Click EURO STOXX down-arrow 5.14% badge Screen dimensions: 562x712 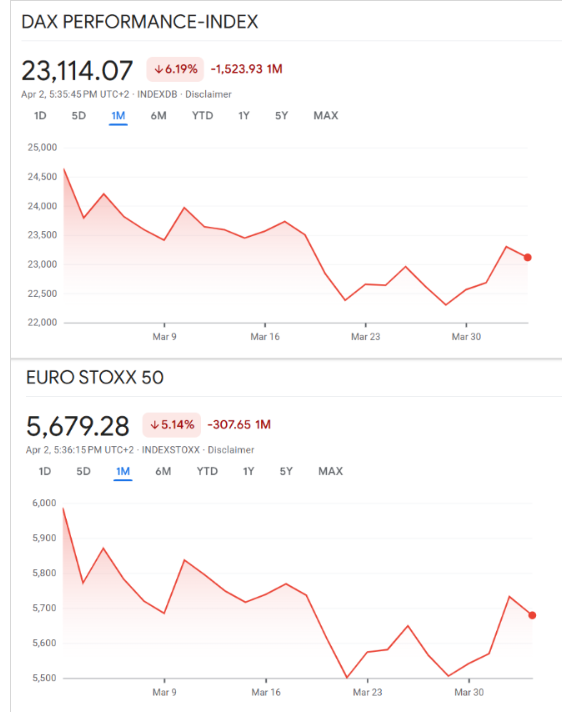click(172, 425)
